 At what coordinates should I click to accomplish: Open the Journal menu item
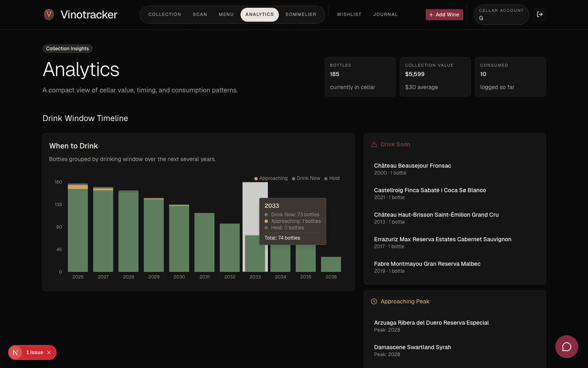click(x=385, y=14)
